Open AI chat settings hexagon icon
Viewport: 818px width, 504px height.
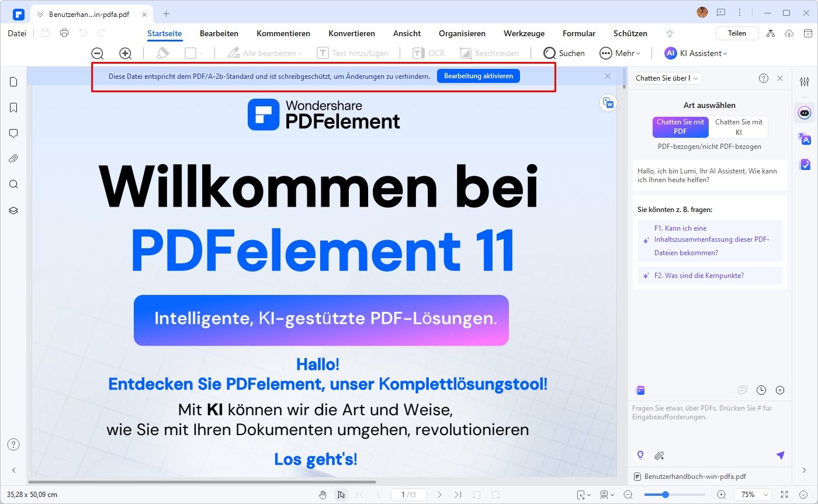click(x=780, y=390)
